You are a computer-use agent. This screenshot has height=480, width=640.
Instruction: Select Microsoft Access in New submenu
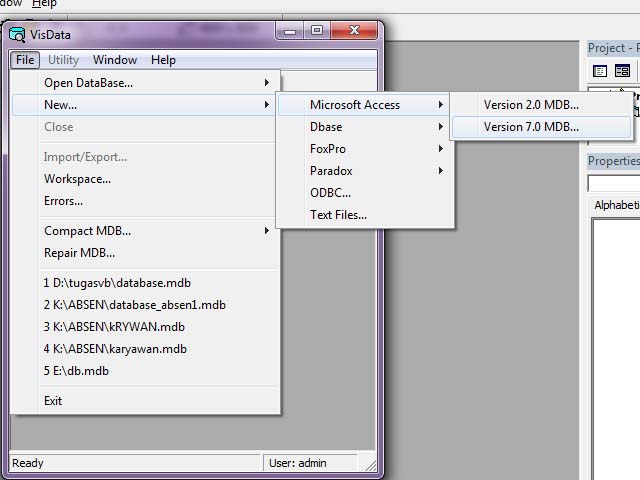point(364,105)
